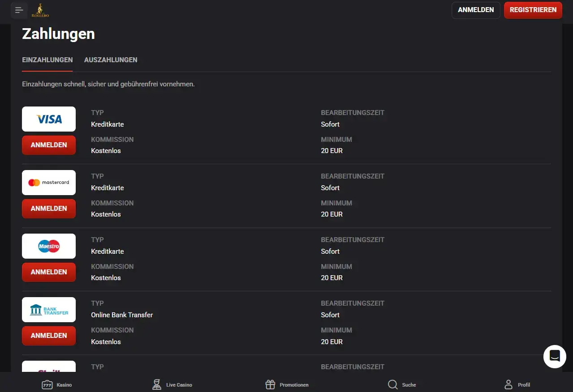Click the mastercard logo tile
Image resolution: width=573 pixels, height=392 pixels.
[x=49, y=183]
